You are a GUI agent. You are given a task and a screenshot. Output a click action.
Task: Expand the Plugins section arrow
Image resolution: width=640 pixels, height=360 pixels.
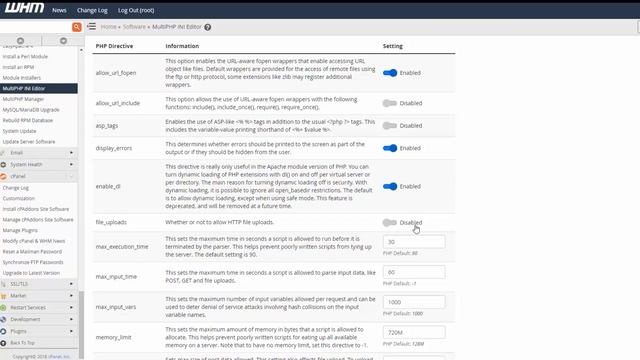71,331
